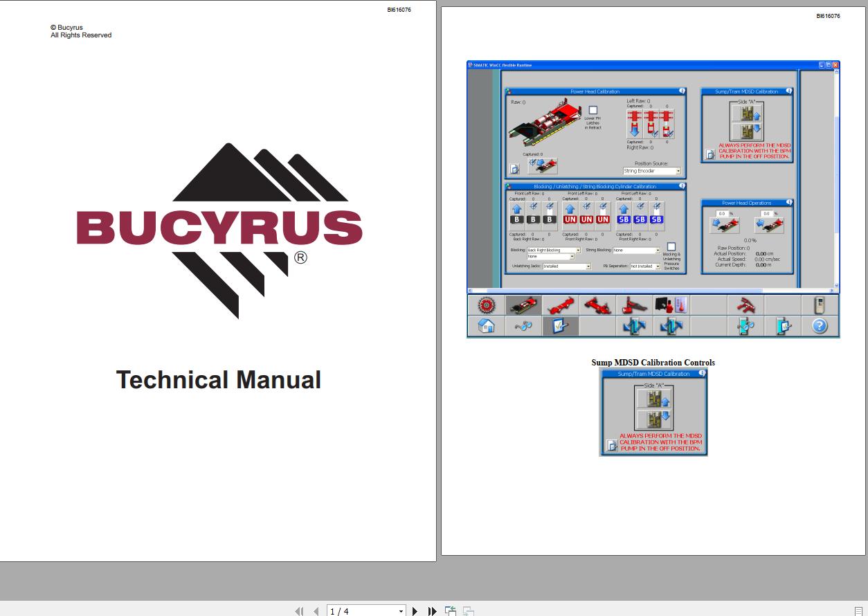Click info icon on enlarged Sump/Tram panel below
The width and height of the screenshot is (868, 616).
pos(702,374)
